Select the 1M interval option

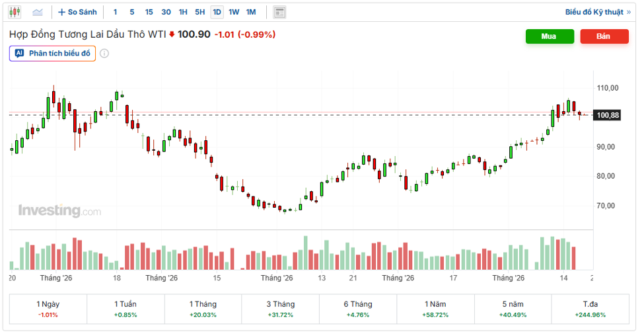251,12
